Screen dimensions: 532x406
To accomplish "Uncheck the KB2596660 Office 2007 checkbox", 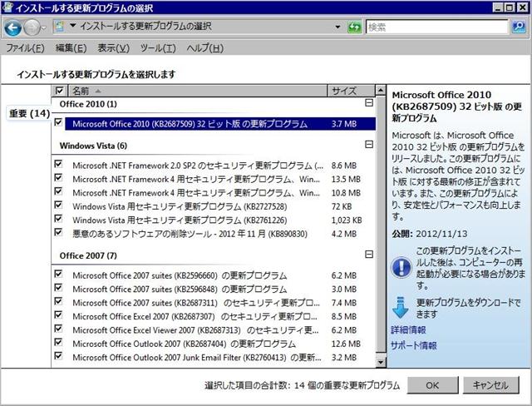I will 58,274.
